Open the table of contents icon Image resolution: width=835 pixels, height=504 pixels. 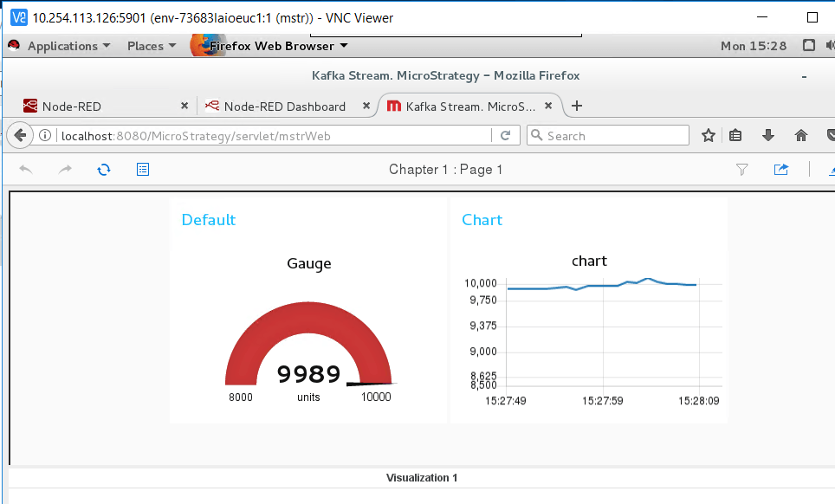pos(143,170)
